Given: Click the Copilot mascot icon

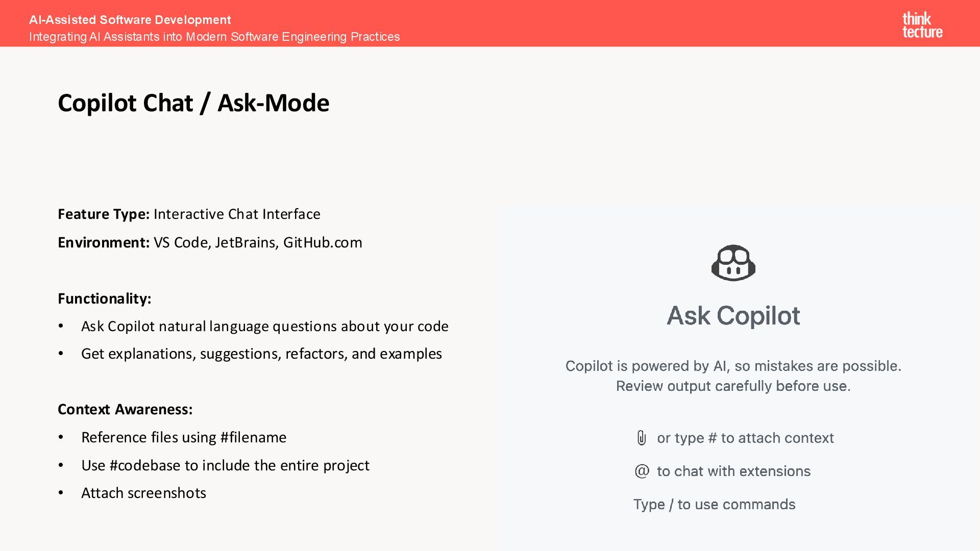Looking at the screenshot, I should [x=733, y=263].
